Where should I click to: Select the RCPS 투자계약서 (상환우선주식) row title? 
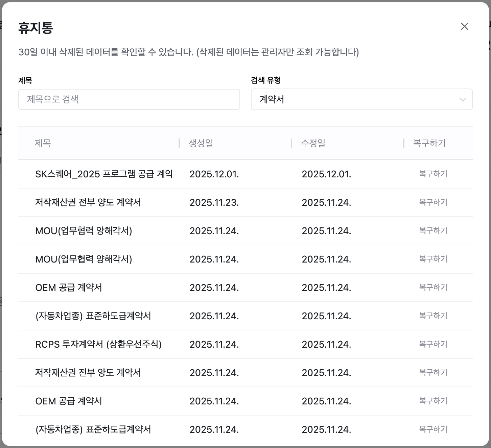pyautogui.click(x=98, y=344)
